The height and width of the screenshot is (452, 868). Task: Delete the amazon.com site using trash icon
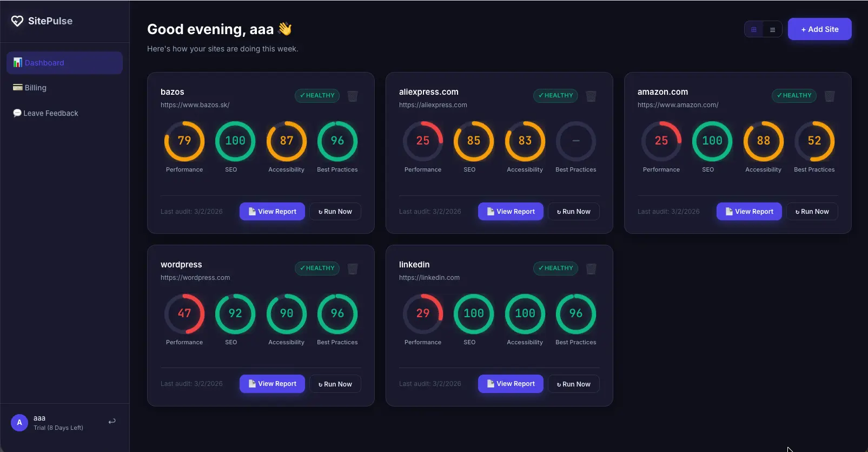click(830, 96)
